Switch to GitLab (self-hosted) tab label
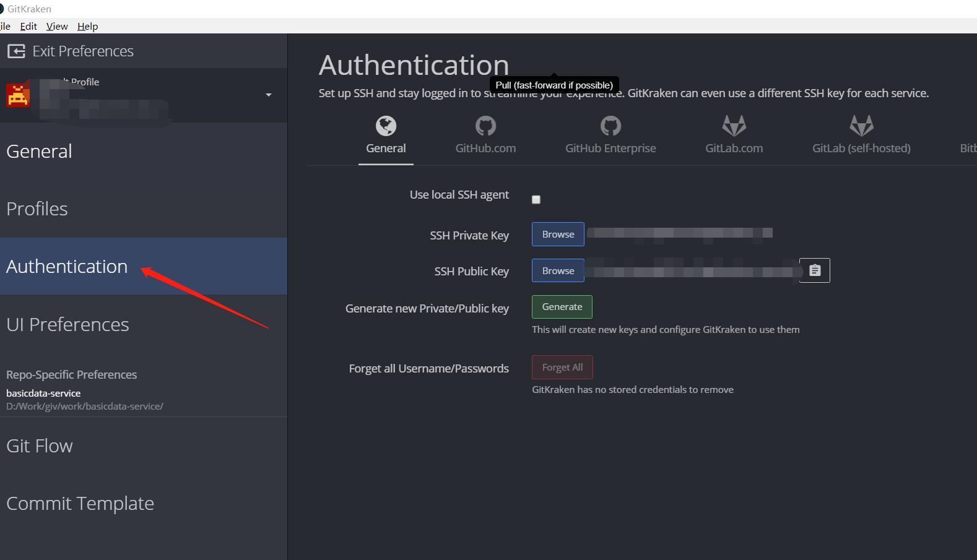The image size is (977, 560). 861,149
